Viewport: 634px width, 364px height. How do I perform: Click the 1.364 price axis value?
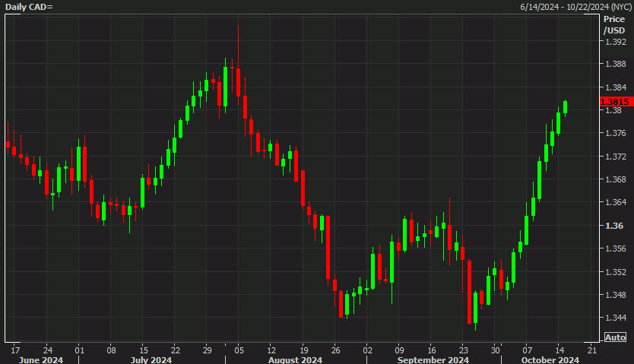(615, 202)
